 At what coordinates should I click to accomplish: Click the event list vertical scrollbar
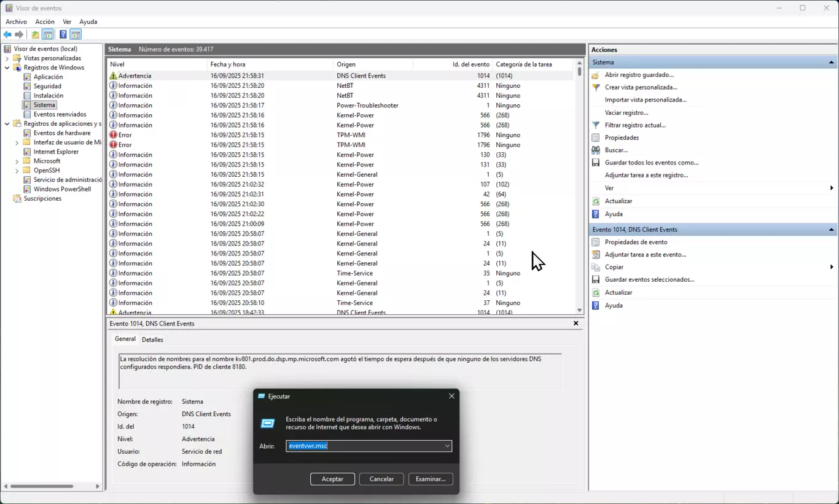[579, 187]
